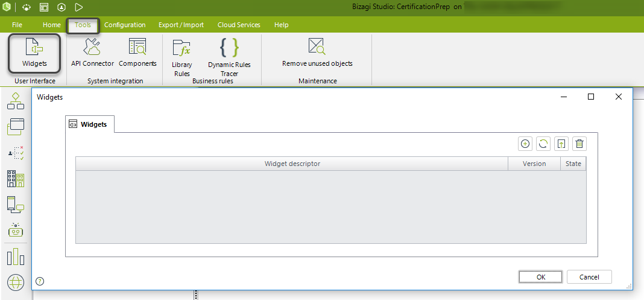Open the devices sidebar icon
This screenshot has width=644, height=300.
(x=16, y=204)
